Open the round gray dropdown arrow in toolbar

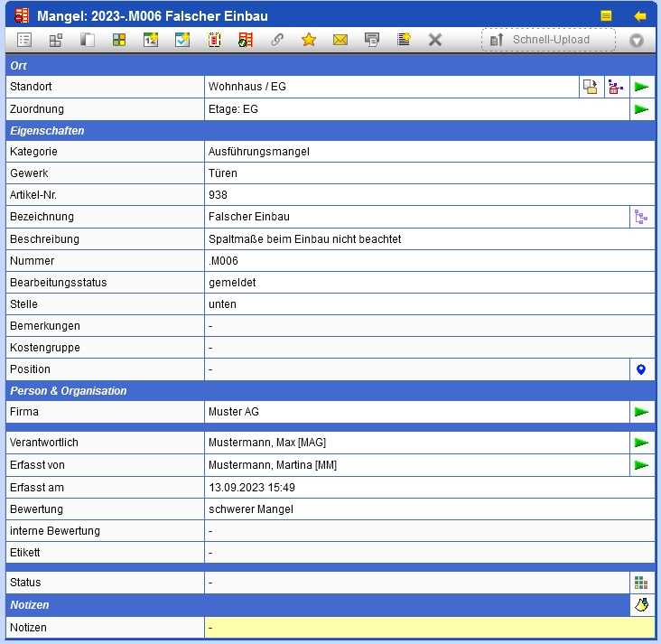[x=637, y=41]
